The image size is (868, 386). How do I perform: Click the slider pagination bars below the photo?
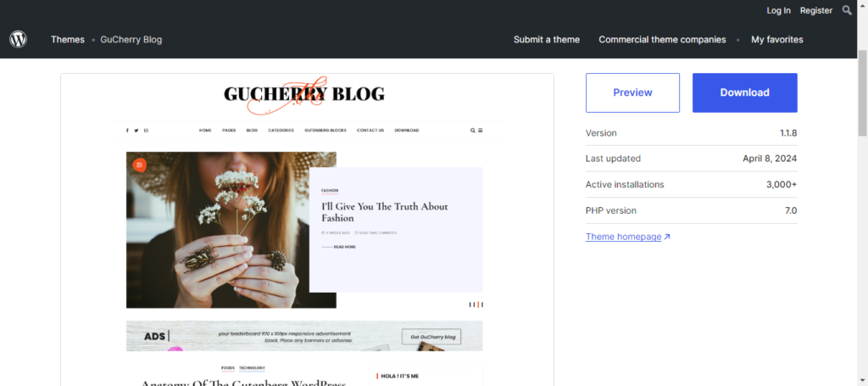coord(476,305)
